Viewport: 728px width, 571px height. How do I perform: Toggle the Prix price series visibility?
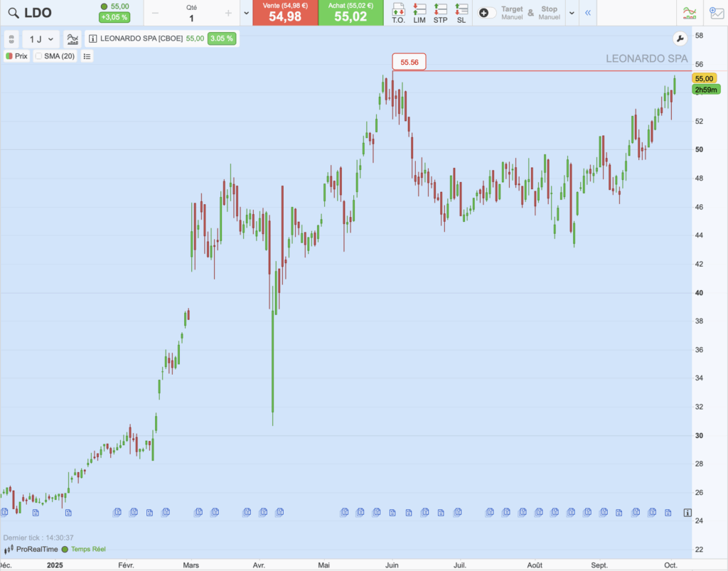[x=9, y=56]
